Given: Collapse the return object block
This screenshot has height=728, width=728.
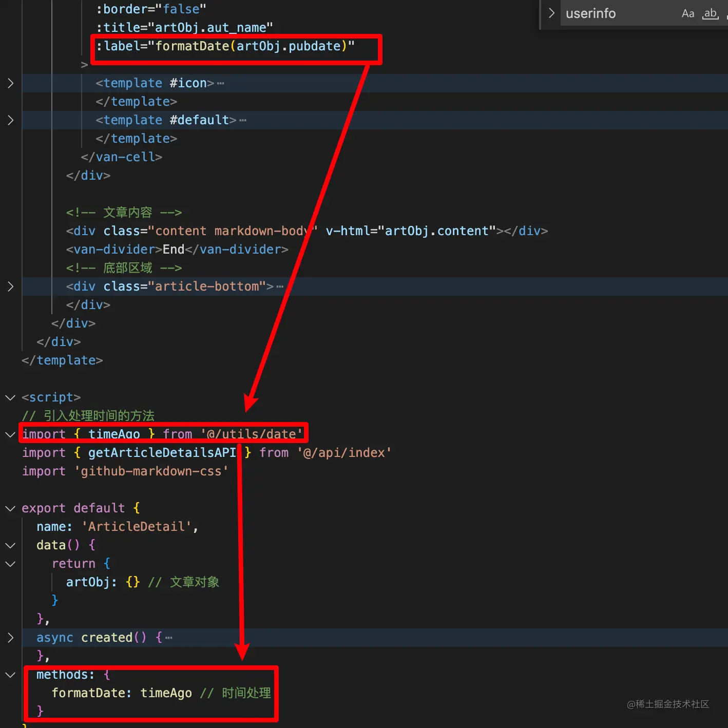Looking at the screenshot, I should coord(10,564).
